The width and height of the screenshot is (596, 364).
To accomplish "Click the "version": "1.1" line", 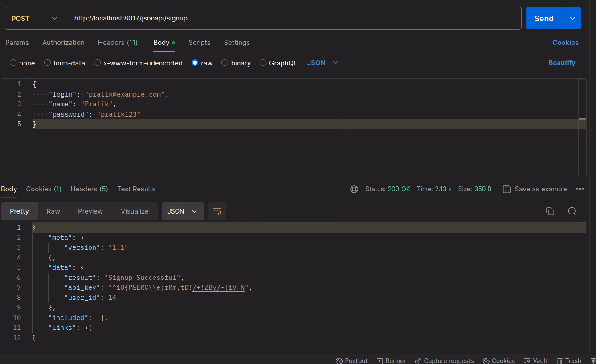I will point(96,247).
